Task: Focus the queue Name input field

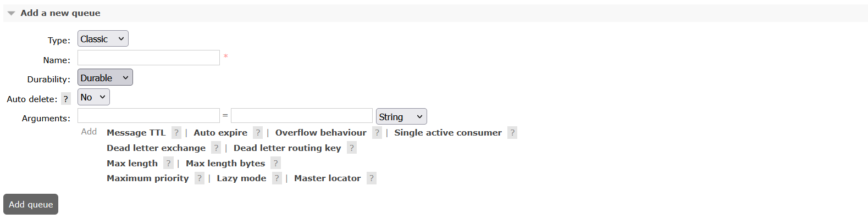Action: (148, 58)
